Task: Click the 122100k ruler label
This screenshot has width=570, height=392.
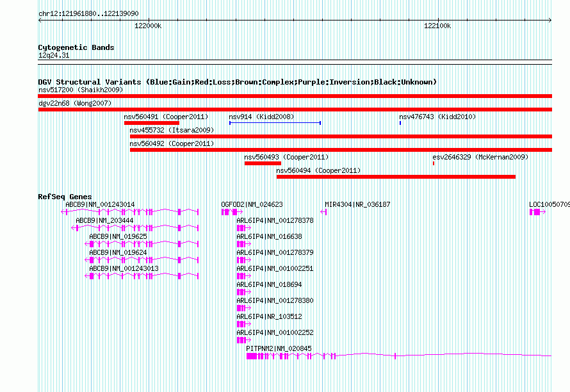Action: click(x=437, y=26)
